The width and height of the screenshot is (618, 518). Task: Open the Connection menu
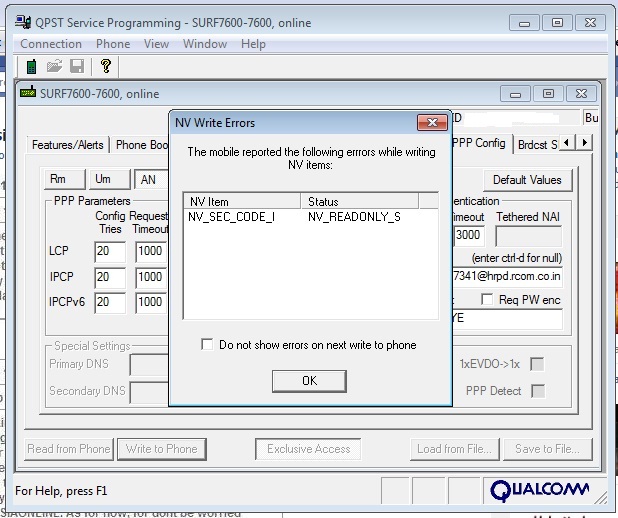point(51,44)
